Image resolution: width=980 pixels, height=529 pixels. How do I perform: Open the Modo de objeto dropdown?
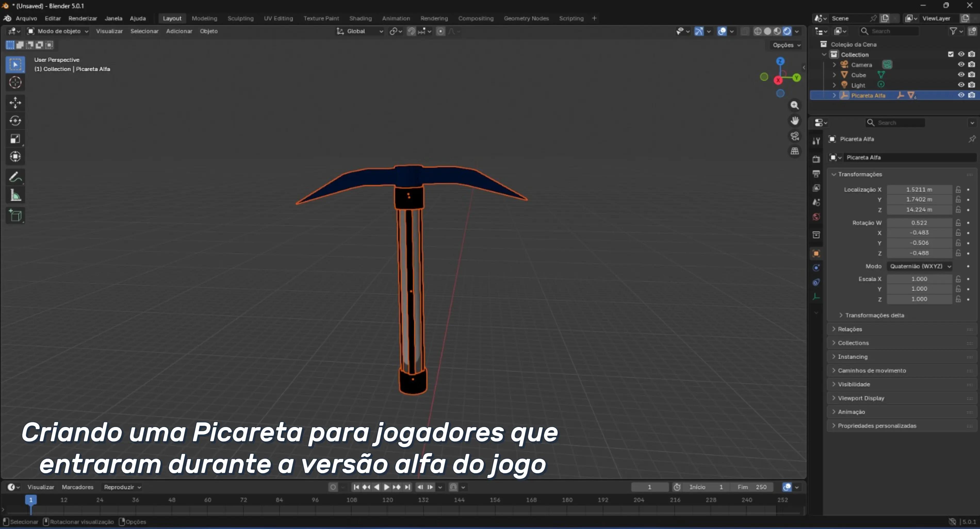[x=58, y=31]
